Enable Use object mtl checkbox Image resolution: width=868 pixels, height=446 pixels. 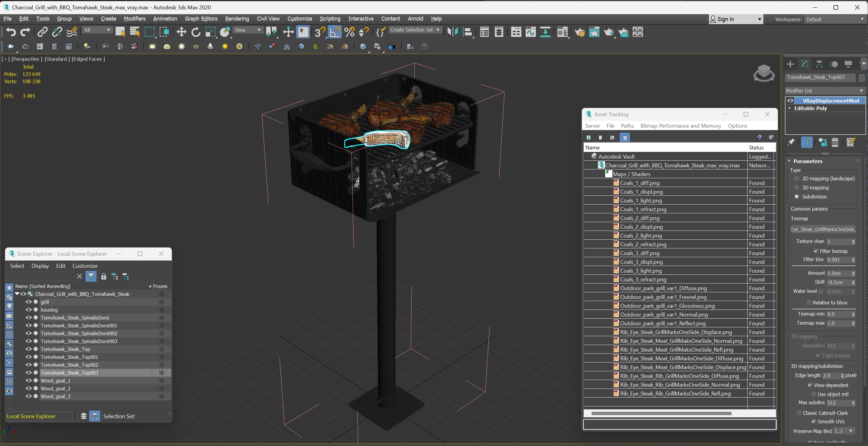[x=814, y=394]
